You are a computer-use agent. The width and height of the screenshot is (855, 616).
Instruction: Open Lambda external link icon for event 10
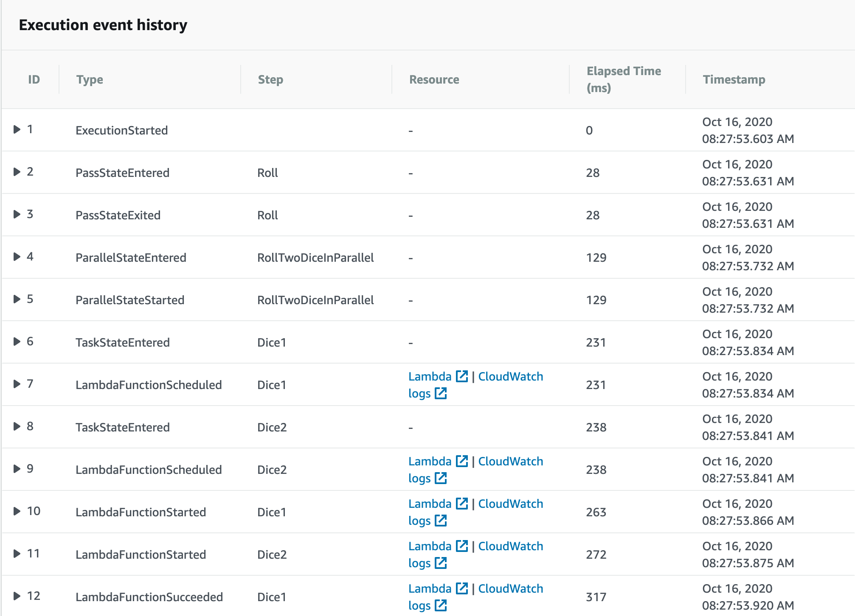click(x=461, y=504)
